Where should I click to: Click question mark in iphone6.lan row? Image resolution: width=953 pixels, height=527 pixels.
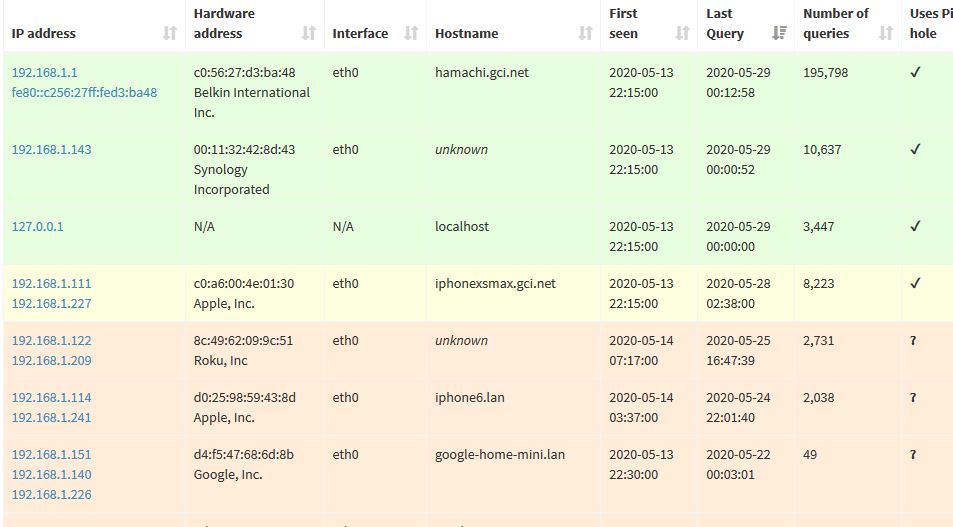pos(913,398)
